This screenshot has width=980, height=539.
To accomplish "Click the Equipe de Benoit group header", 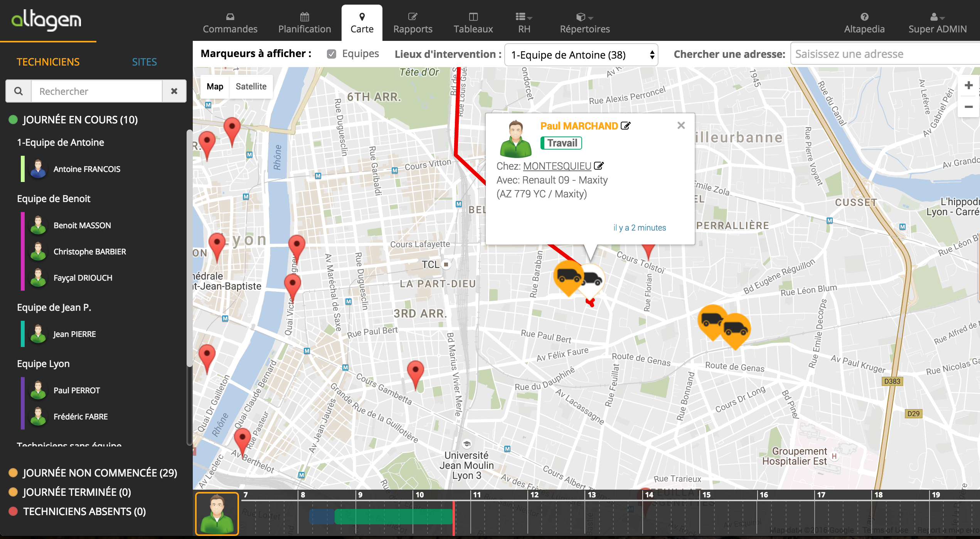I will tap(54, 199).
